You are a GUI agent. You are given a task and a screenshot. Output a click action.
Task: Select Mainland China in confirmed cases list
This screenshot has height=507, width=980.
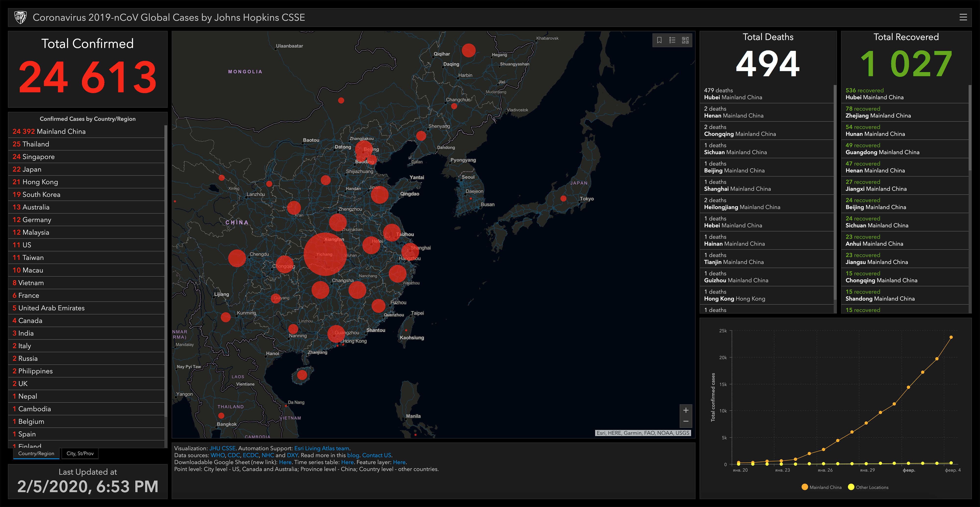[86, 131]
